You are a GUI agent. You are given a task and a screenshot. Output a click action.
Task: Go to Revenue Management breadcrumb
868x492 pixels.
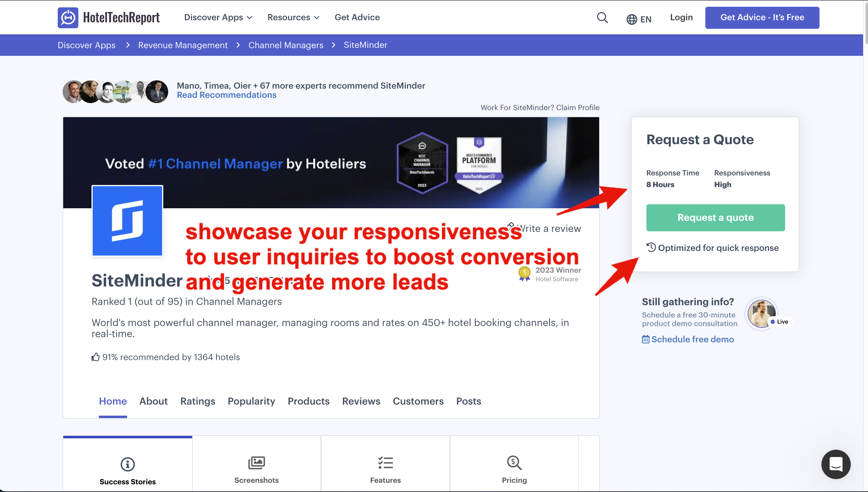(x=183, y=45)
